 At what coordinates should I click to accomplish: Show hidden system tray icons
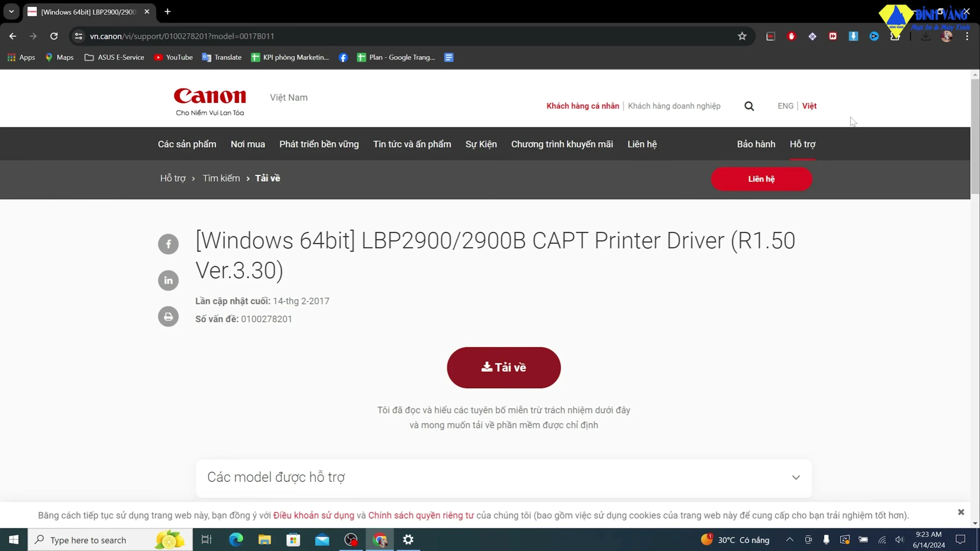(x=789, y=540)
